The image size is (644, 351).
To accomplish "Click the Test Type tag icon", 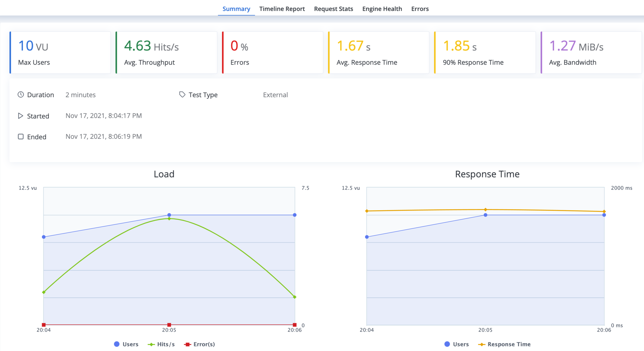I will pos(182,95).
